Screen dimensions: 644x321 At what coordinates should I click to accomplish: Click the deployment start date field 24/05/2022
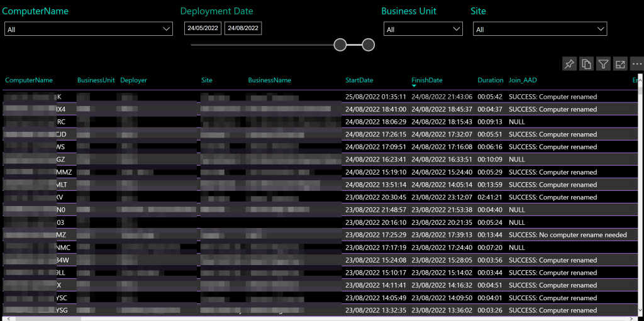pyautogui.click(x=203, y=28)
